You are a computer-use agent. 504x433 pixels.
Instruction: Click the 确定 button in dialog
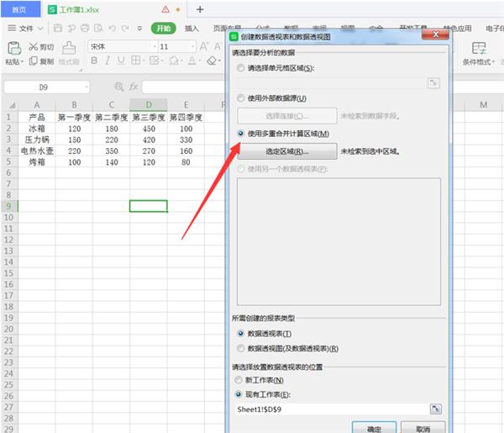tap(374, 428)
